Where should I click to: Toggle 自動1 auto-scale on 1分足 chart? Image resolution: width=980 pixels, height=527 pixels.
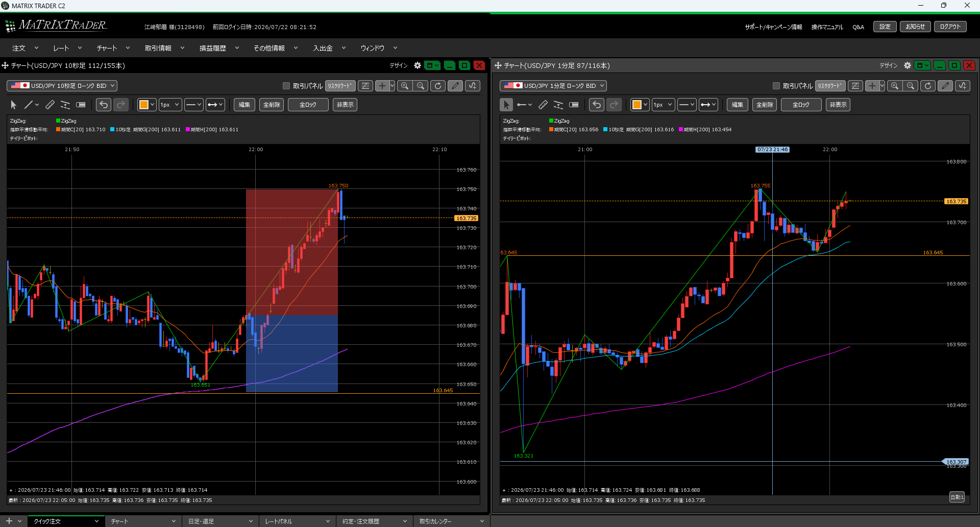[x=957, y=497]
